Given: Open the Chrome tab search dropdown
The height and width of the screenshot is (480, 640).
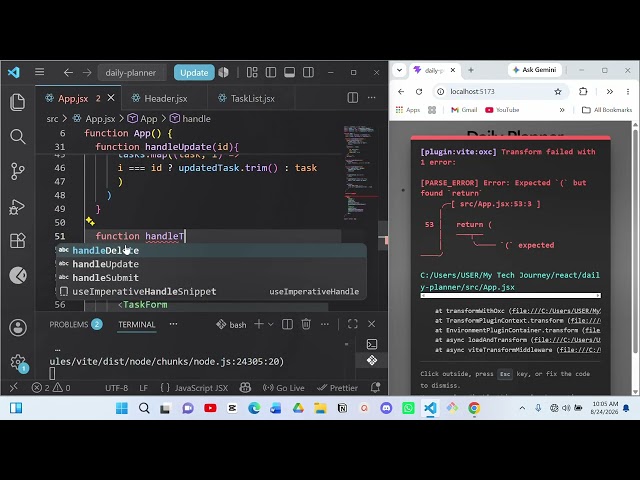Looking at the screenshot, I should (400, 70).
